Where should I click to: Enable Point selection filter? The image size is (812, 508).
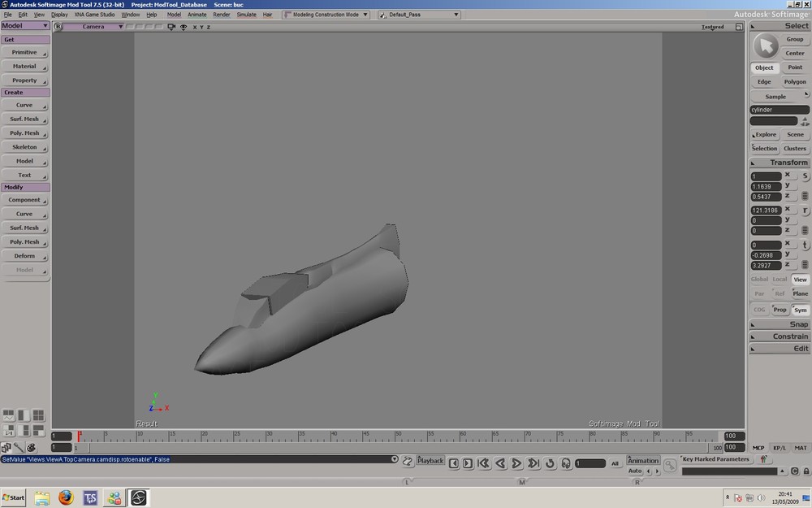(795, 67)
